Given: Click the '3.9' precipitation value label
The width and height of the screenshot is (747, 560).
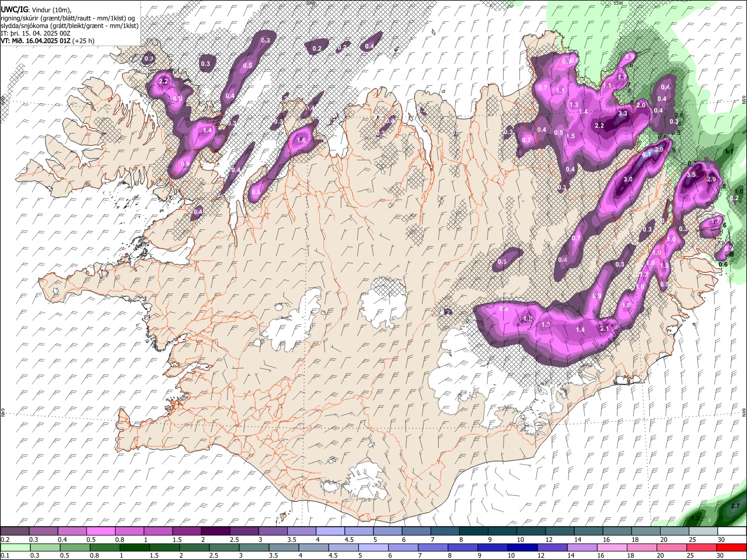Looking at the screenshot, I should (659, 149).
